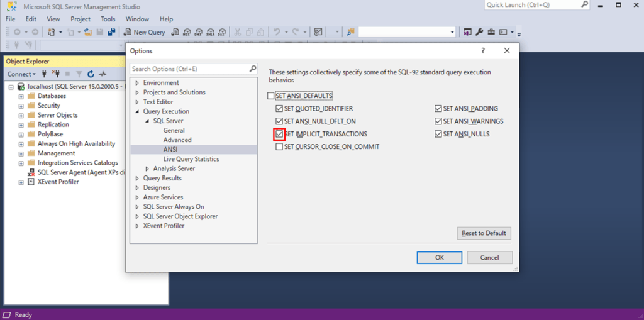This screenshot has width=644, height=320.
Task: Click the Database Engine Query icon
Action: (x=175, y=32)
